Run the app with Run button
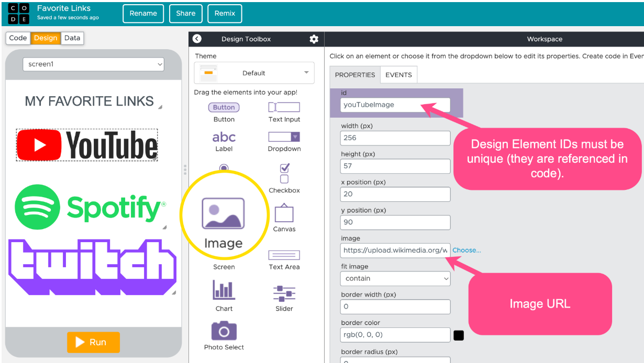 pos(93,342)
